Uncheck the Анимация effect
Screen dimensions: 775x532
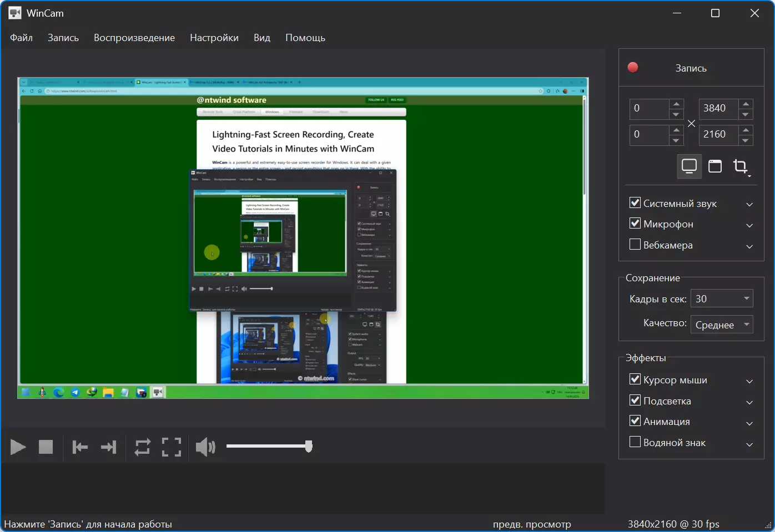tap(635, 421)
